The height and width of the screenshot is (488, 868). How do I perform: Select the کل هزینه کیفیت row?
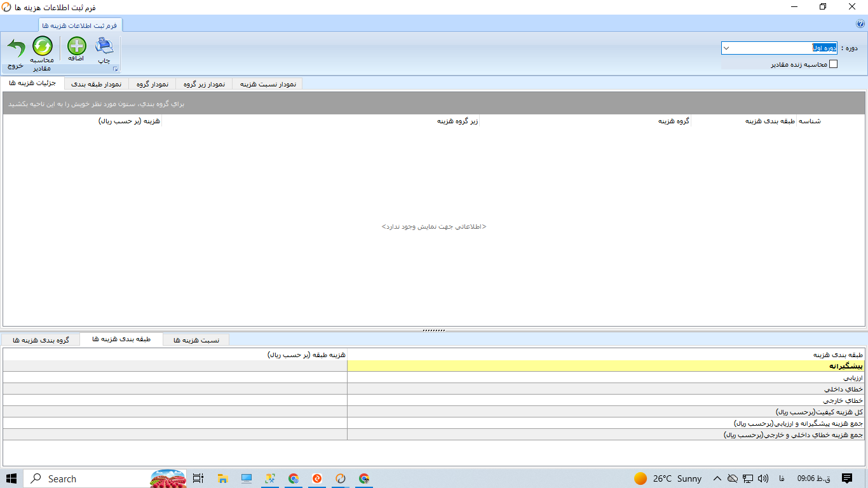[434, 412]
